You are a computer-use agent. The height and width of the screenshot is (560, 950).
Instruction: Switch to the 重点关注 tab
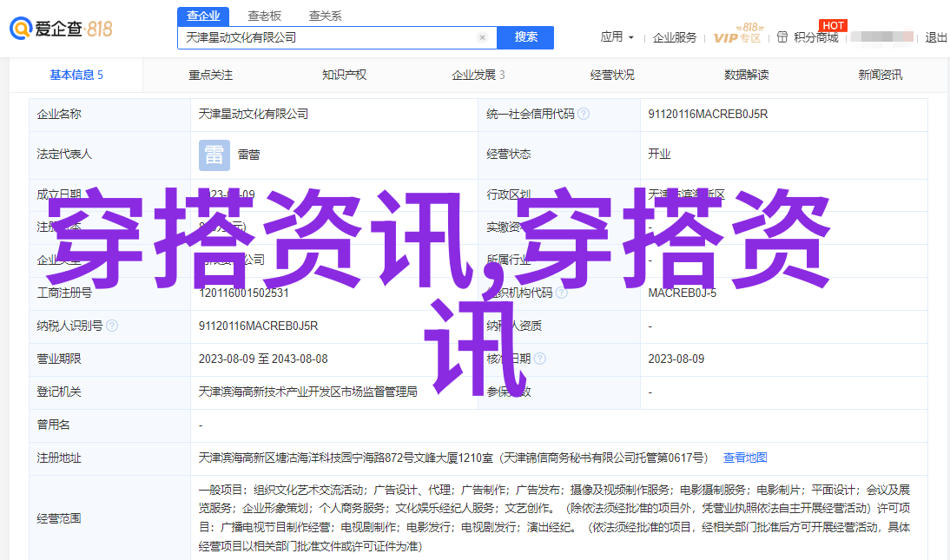(210, 75)
